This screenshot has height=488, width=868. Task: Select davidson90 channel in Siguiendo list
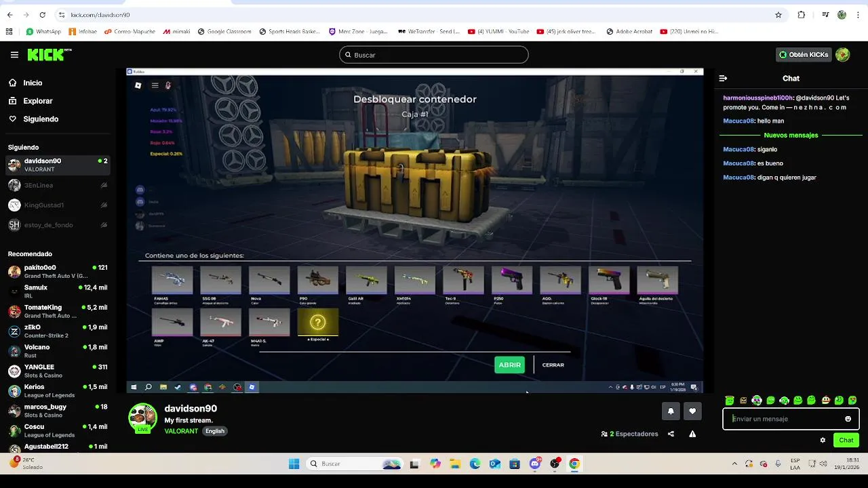click(x=58, y=165)
